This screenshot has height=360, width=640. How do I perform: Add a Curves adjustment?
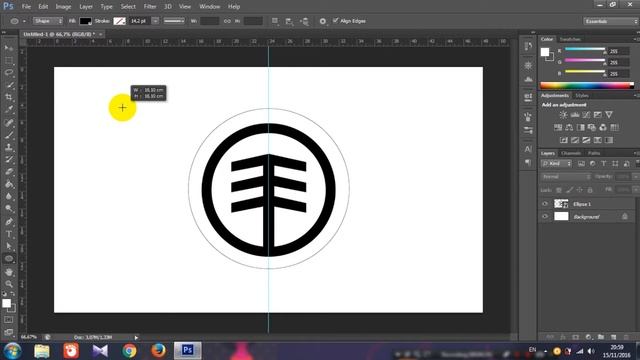tap(586, 115)
